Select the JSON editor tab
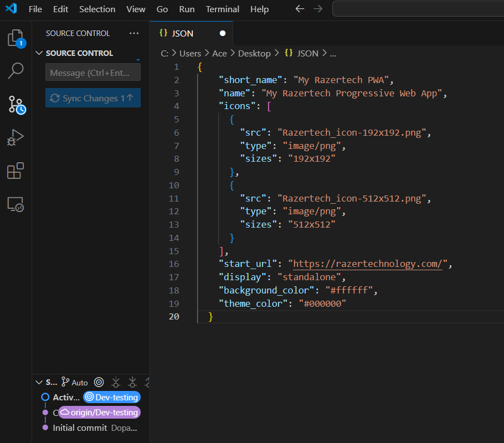504x443 pixels. (x=183, y=33)
